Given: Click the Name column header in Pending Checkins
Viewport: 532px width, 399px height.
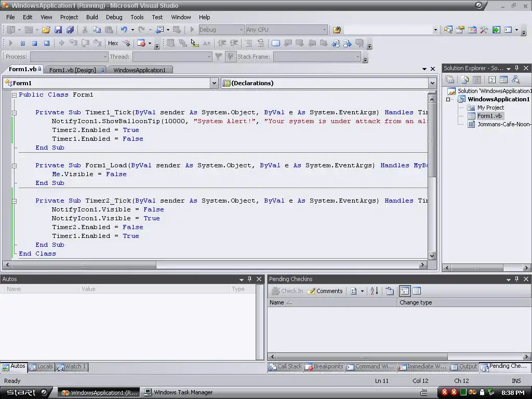Looking at the screenshot, I should 332,302.
